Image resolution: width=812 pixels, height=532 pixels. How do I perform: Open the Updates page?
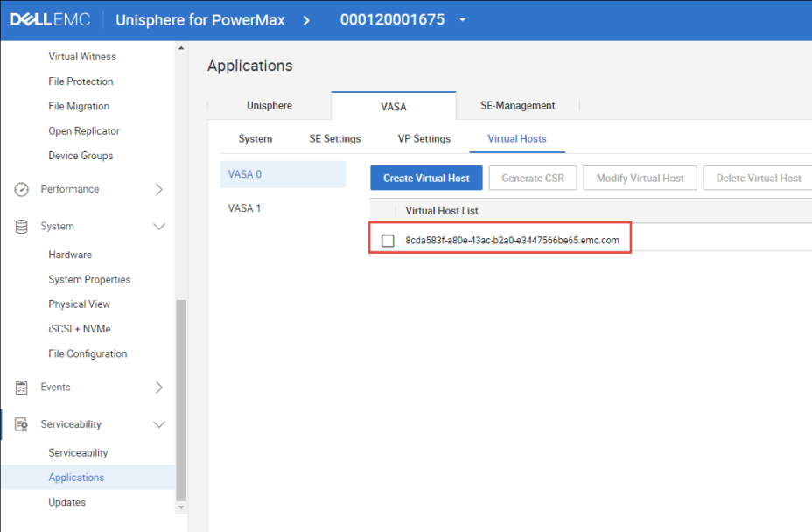68,502
